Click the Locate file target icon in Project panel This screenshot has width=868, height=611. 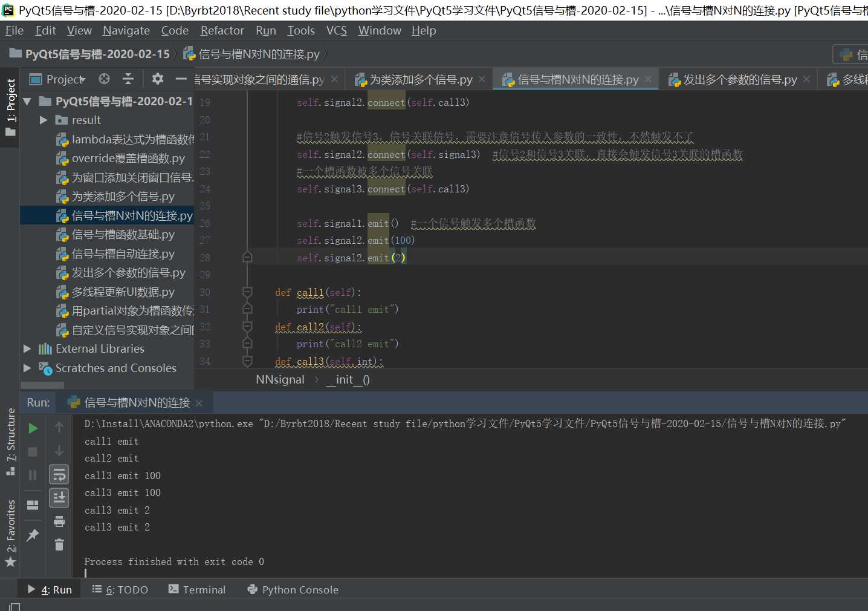coord(104,79)
